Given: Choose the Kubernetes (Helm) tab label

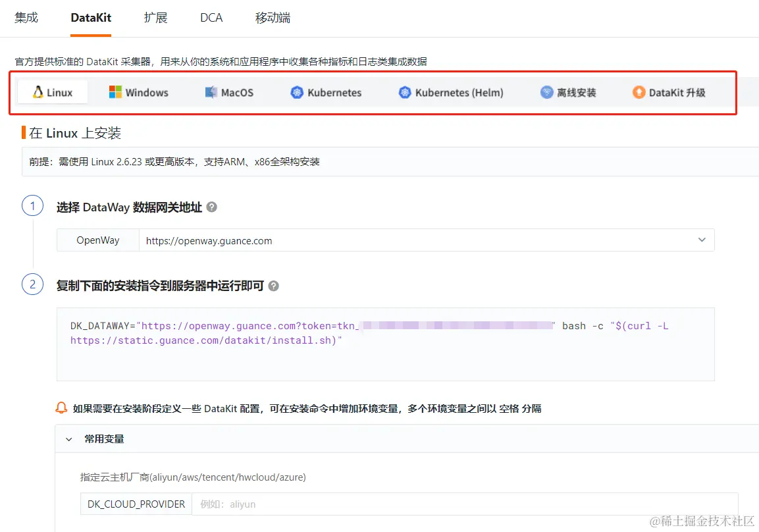Looking at the screenshot, I should tap(459, 92).
